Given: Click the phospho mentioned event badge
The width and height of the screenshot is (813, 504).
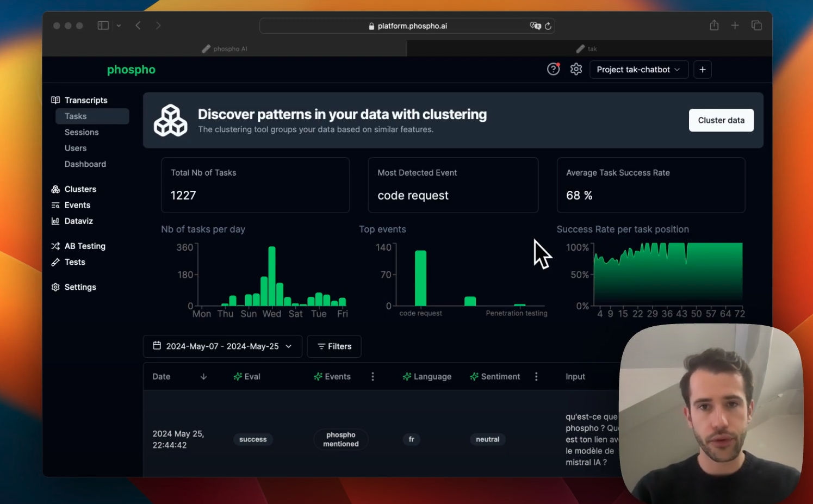Looking at the screenshot, I should (341, 439).
